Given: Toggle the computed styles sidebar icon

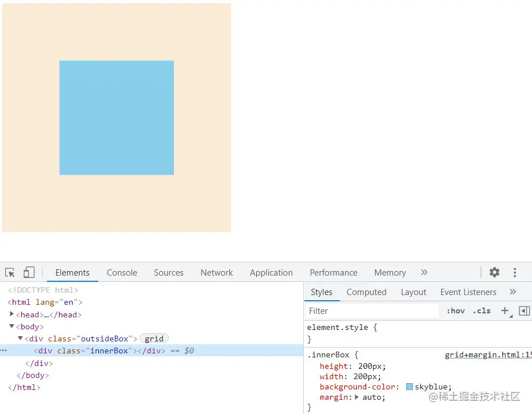Looking at the screenshot, I should (524, 310).
